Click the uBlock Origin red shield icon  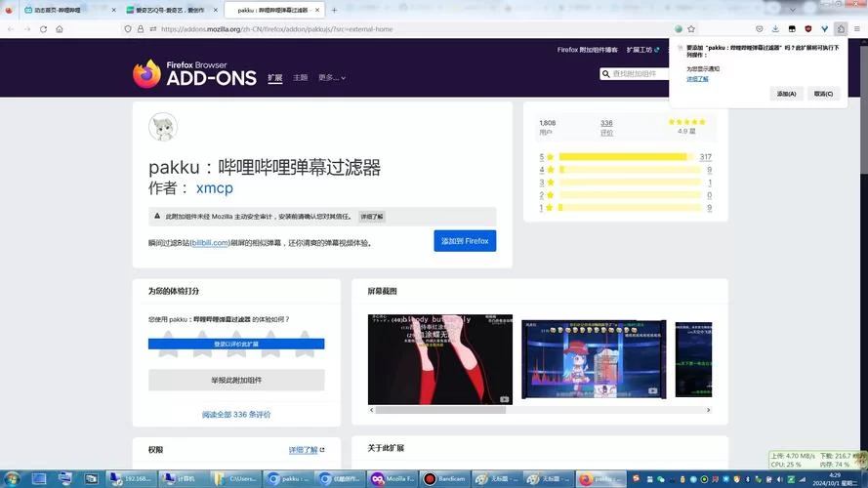tap(808, 28)
